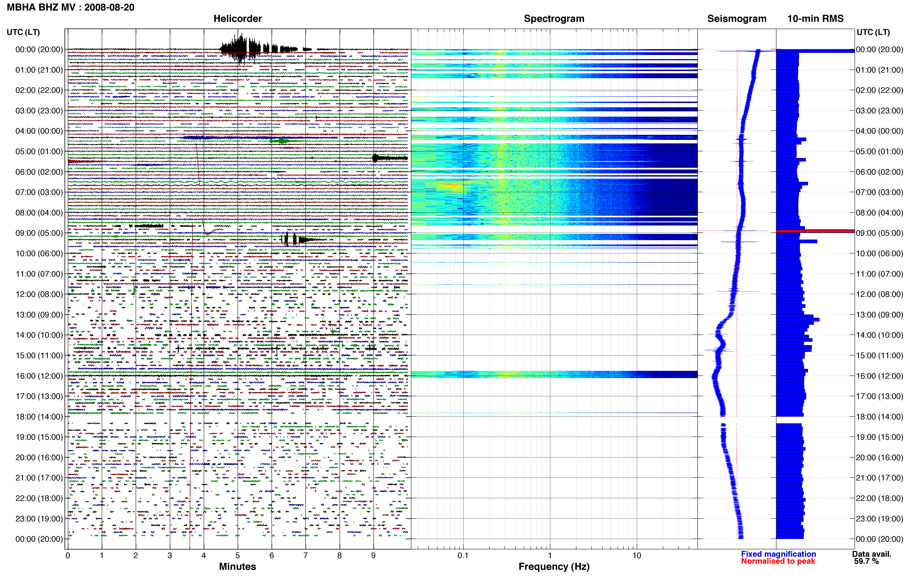Image resolution: width=924 pixels, height=578 pixels.
Task: Click helicorder time label "12:00 (08:00)"
Action: 39,294
